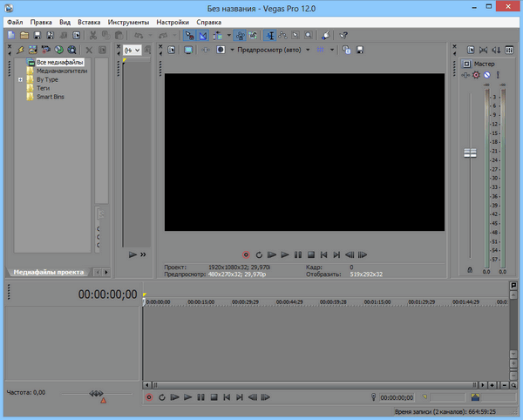Click the What's This help icon
The image size is (523, 420).
coord(344,35)
